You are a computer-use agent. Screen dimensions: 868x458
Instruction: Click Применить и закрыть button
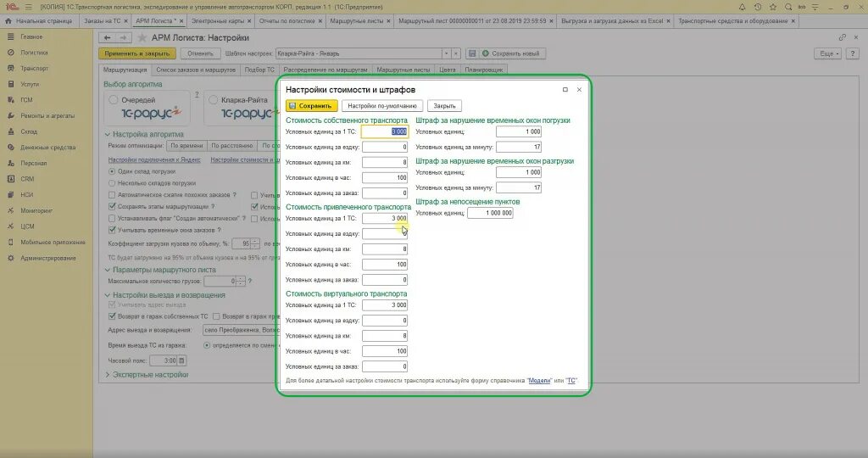point(137,53)
